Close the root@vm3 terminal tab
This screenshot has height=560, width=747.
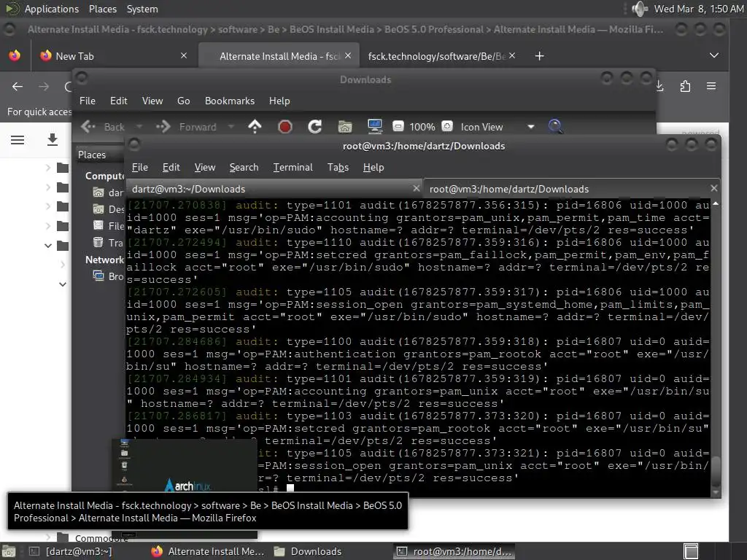tap(713, 189)
